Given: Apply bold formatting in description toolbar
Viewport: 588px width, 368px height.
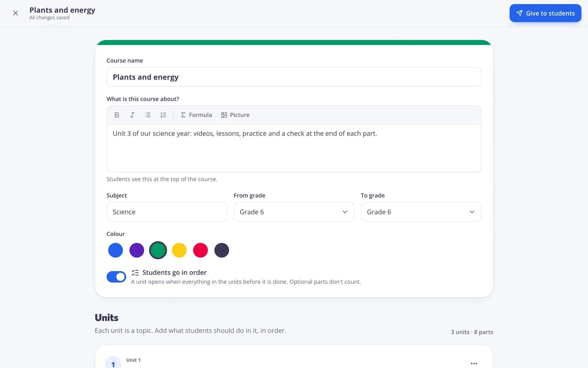Looking at the screenshot, I should (x=117, y=115).
